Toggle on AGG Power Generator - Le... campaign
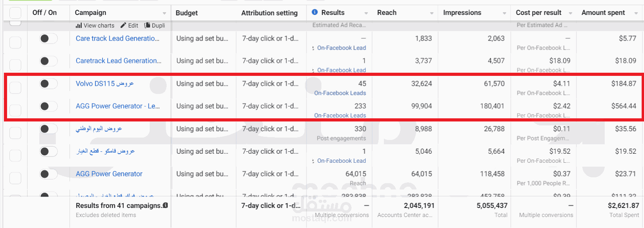 point(48,106)
